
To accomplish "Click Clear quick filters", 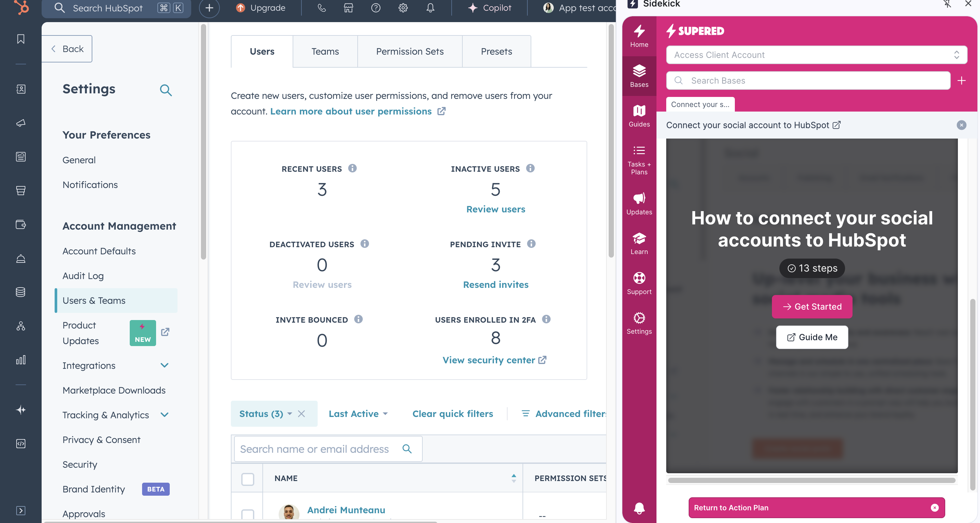I will point(452,414).
